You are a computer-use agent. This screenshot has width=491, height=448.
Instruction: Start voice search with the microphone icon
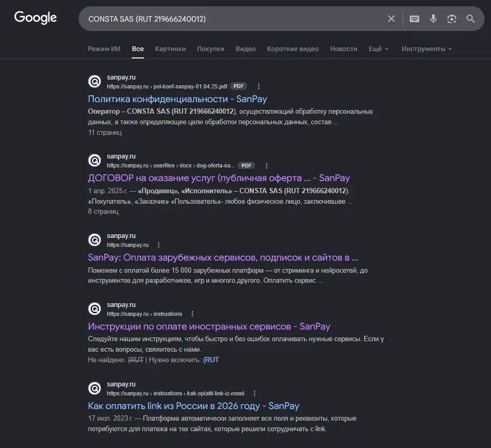pos(433,19)
